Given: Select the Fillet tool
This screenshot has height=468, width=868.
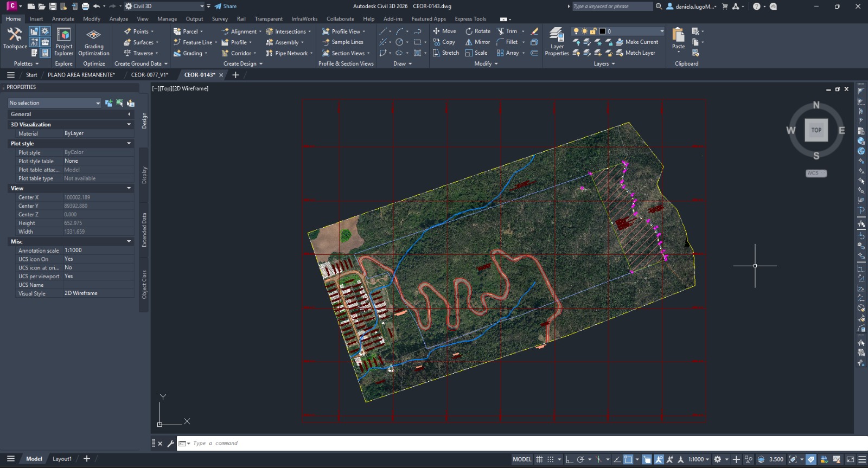Looking at the screenshot, I should (507, 42).
